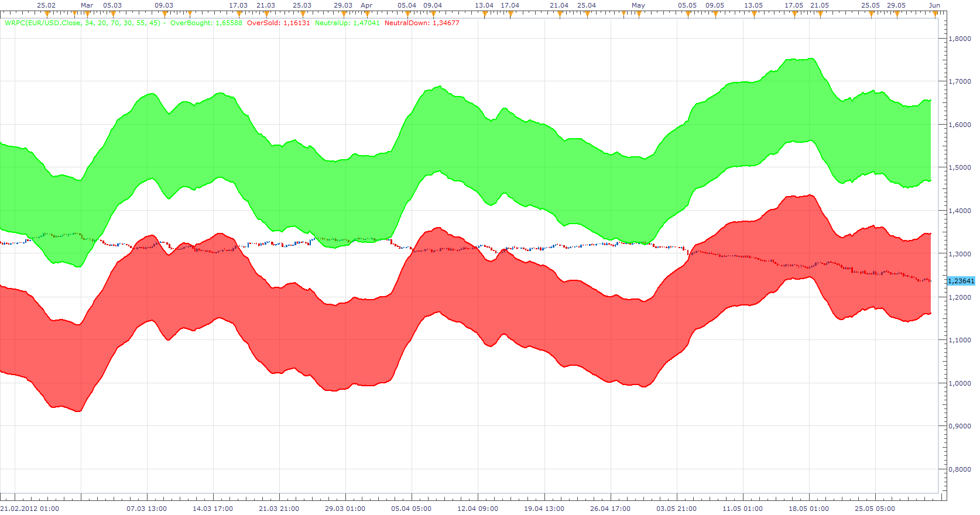Click the 'Apr' month label on top axis
The image size is (980, 515).
tap(366, 5)
